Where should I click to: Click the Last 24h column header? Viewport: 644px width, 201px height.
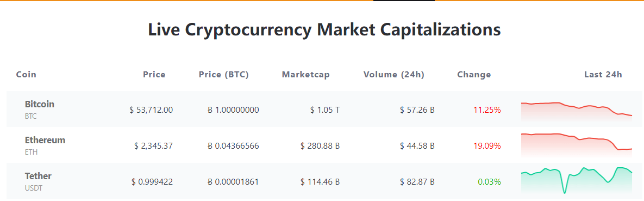[x=603, y=75]
